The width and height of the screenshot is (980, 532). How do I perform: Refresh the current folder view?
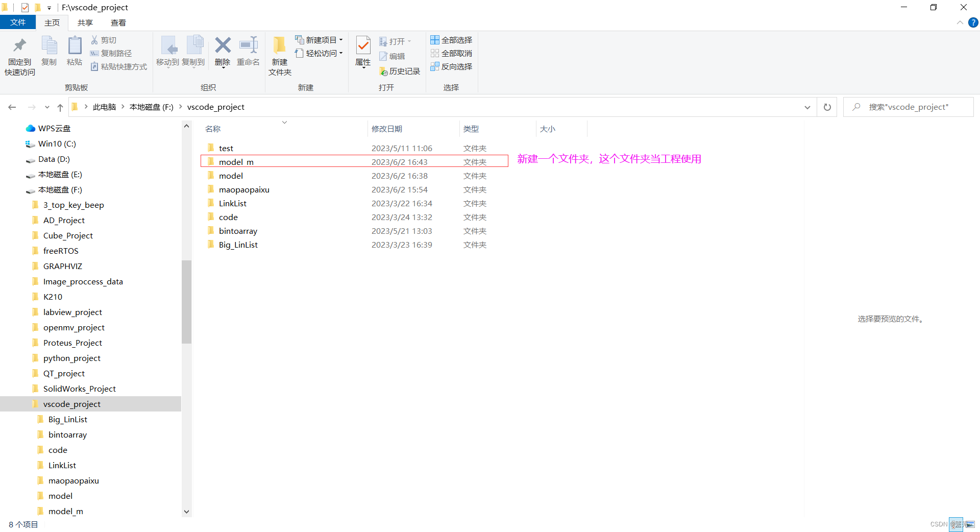click(827, 107)
